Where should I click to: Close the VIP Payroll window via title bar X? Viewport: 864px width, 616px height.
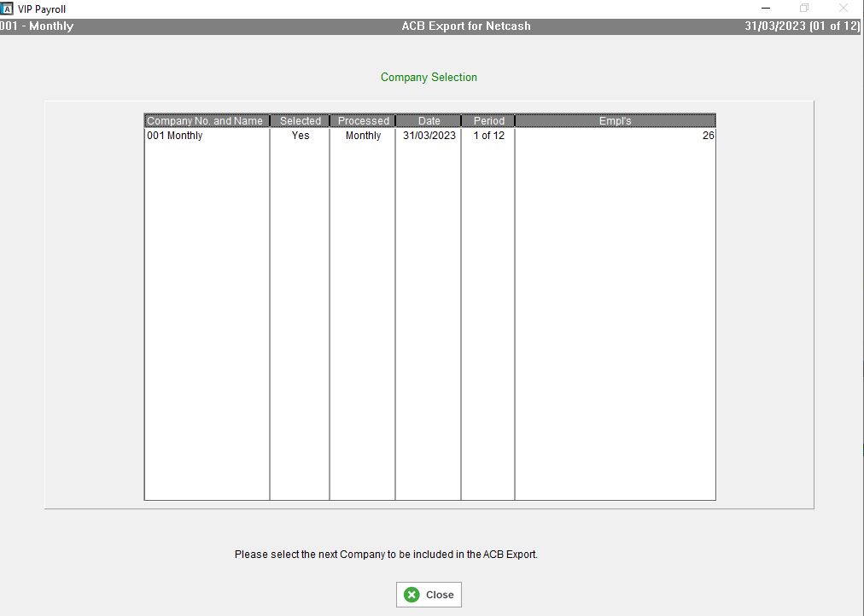[843, 9]
